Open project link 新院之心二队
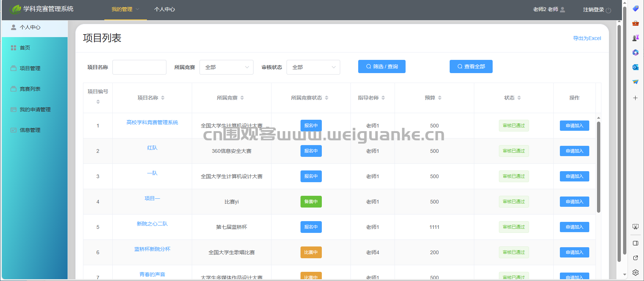Image resolution: width=644 pixels, height=281 pixels. [152, 224]
